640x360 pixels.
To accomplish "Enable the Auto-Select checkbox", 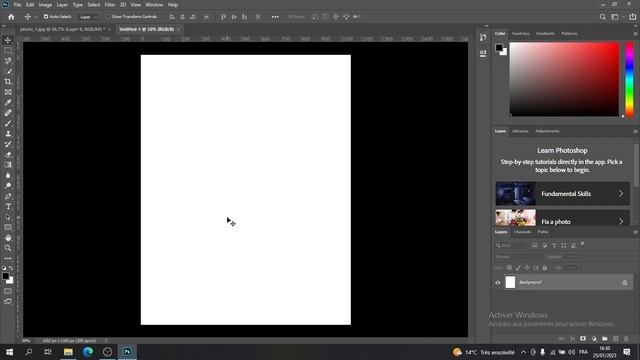I will tap(46, 17).
